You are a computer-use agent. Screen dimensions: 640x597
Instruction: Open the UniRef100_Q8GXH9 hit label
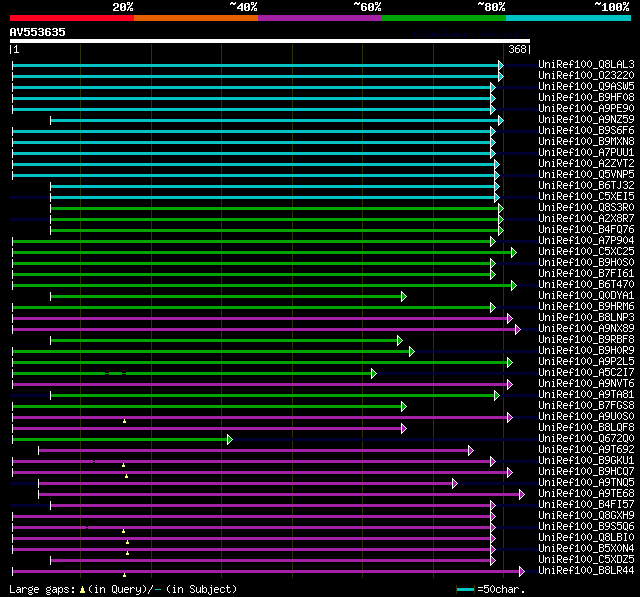[x=586, y=516]
